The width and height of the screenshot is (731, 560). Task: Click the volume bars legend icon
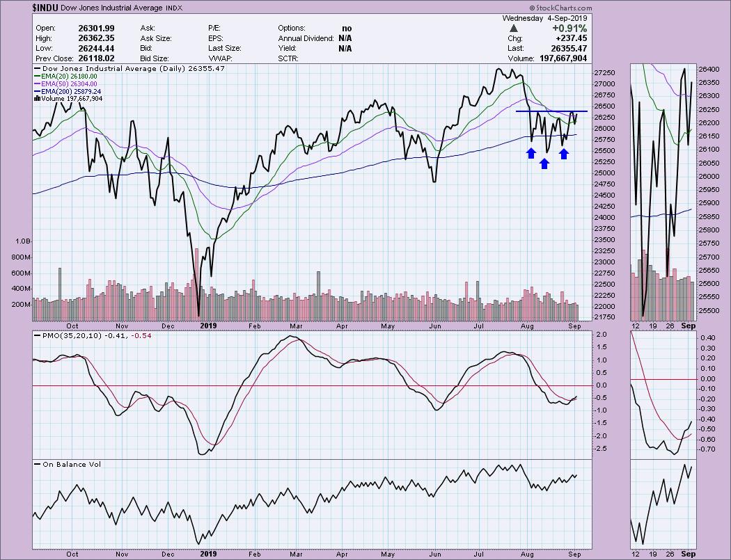pos(37,99)
